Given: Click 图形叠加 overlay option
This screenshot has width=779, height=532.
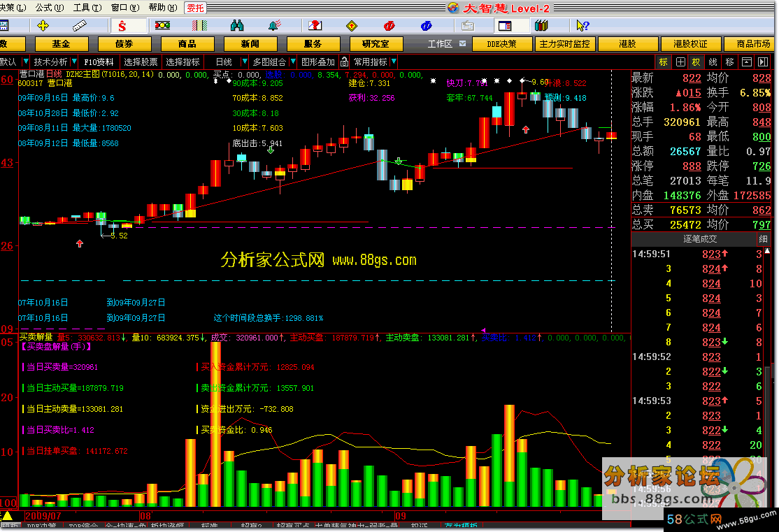Looking at the screenshot, I should tap(318, 62).
